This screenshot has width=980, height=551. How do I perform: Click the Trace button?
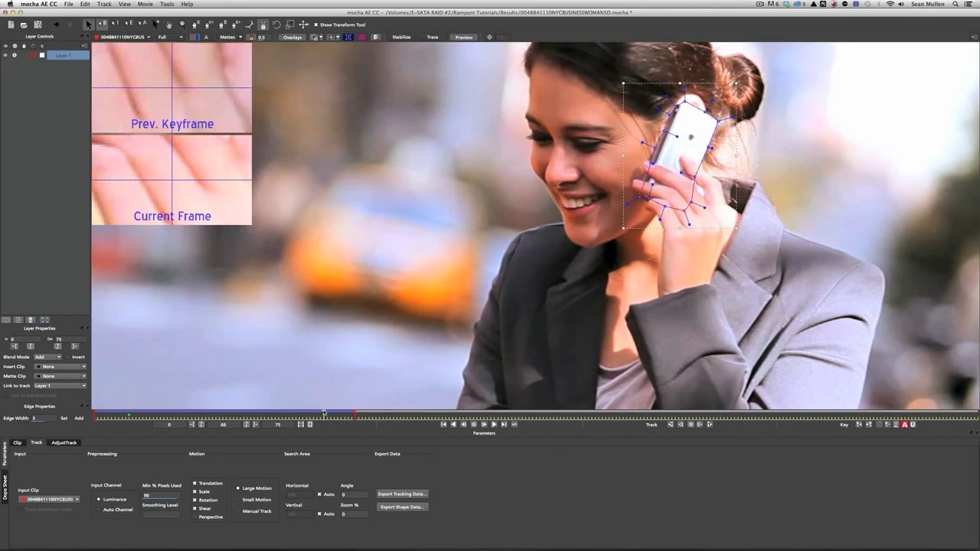(433, 37)
